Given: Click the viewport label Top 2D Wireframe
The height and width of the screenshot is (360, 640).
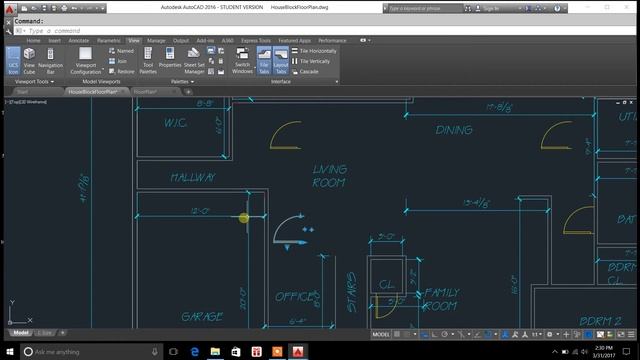Looking at the screenshot, I should pos(26,102).
